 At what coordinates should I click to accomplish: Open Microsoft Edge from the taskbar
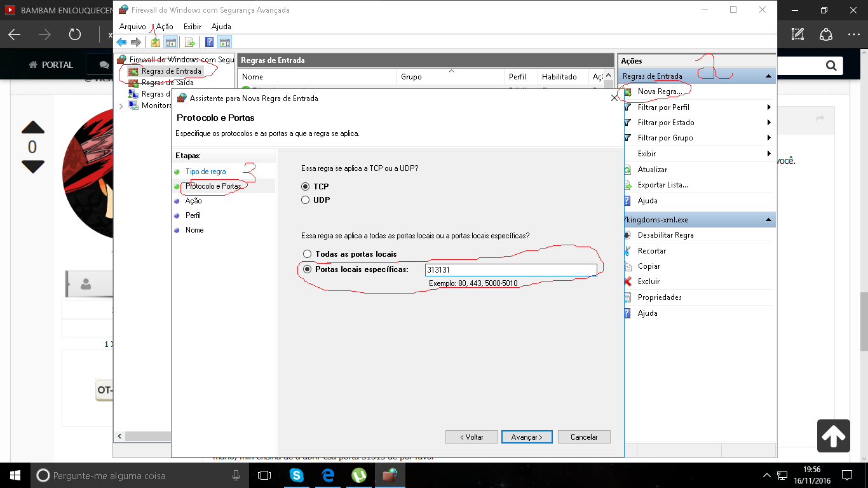click(x=328, y=475)
